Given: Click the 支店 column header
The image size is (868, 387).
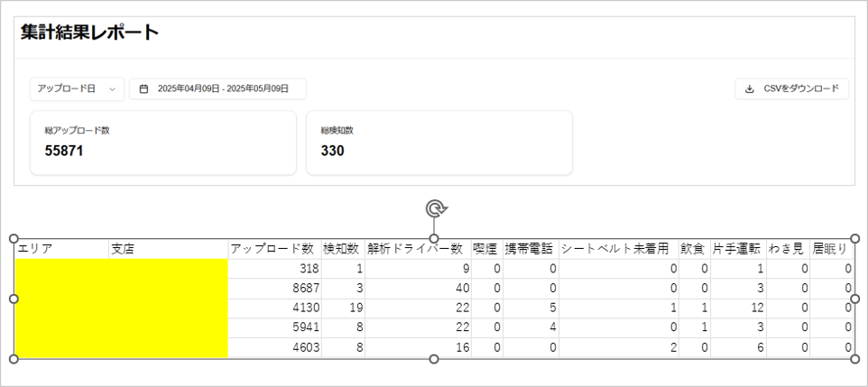Looking at the screenshot, I should pyautogui.click(x=122, y=248).
